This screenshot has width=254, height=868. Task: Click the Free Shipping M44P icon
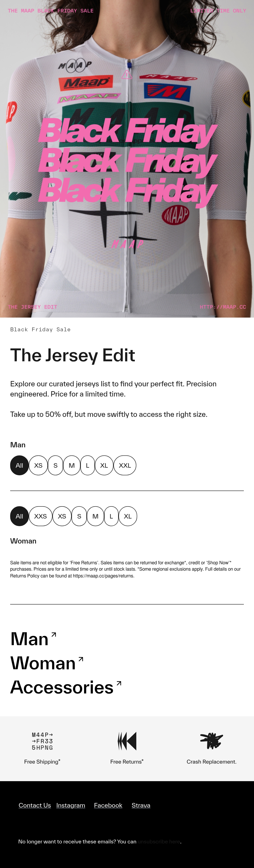click(x=43, y=741)
